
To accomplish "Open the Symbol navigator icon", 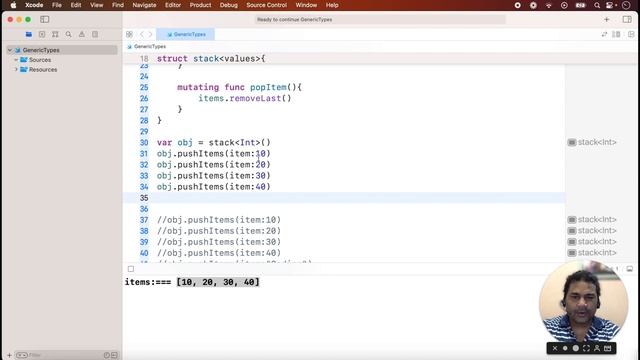I will 55,34.
